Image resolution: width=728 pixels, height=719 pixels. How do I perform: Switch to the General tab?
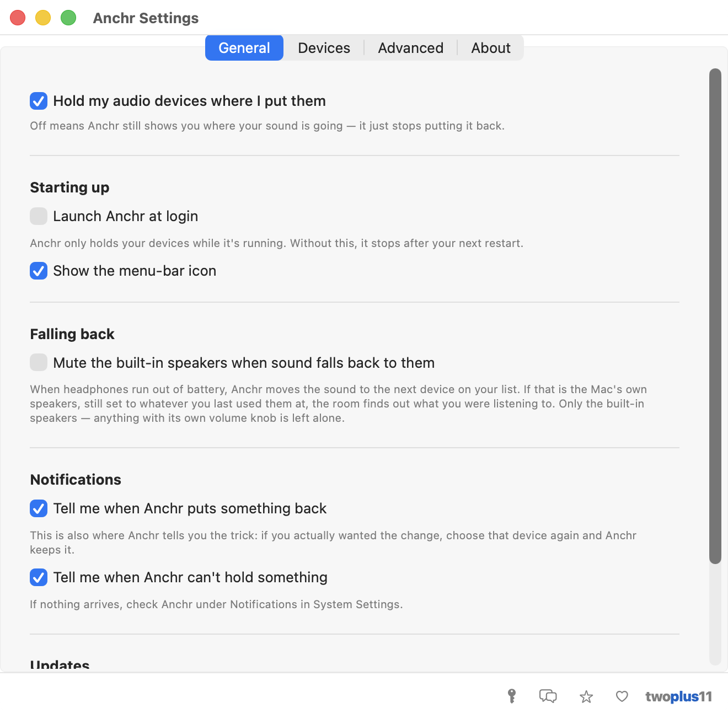pos(244,48)
